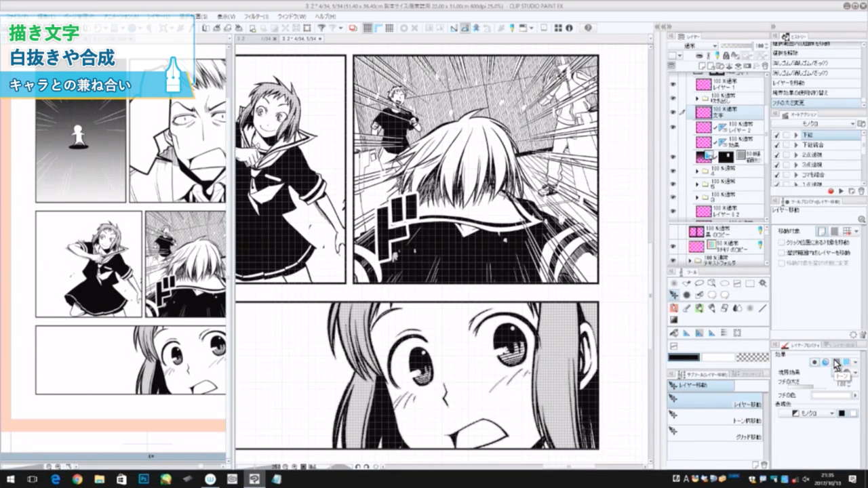This screenshot has width=868, height=488.
Task: Select the layer move tool
Action: pos(674,296)
